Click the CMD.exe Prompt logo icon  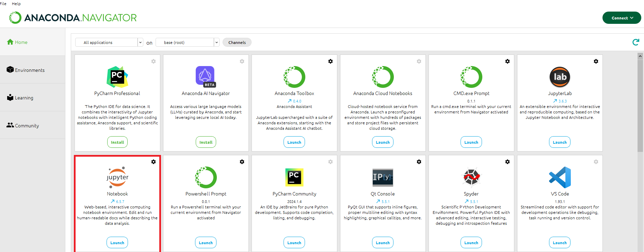tap(471, 77)
